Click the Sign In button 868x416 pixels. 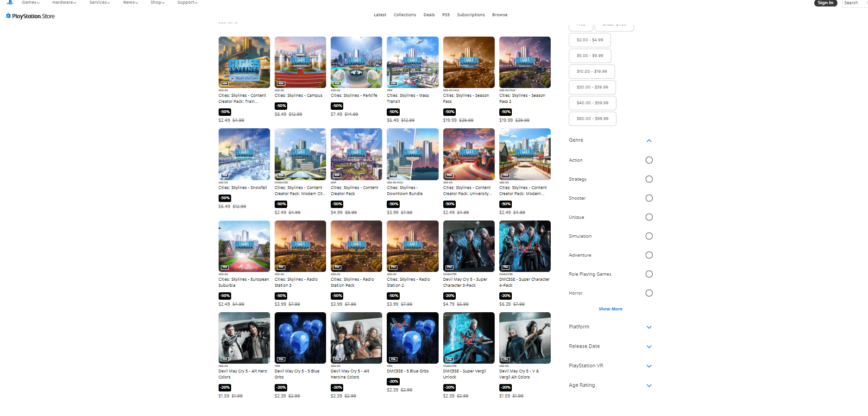click(x=825, y=3)
